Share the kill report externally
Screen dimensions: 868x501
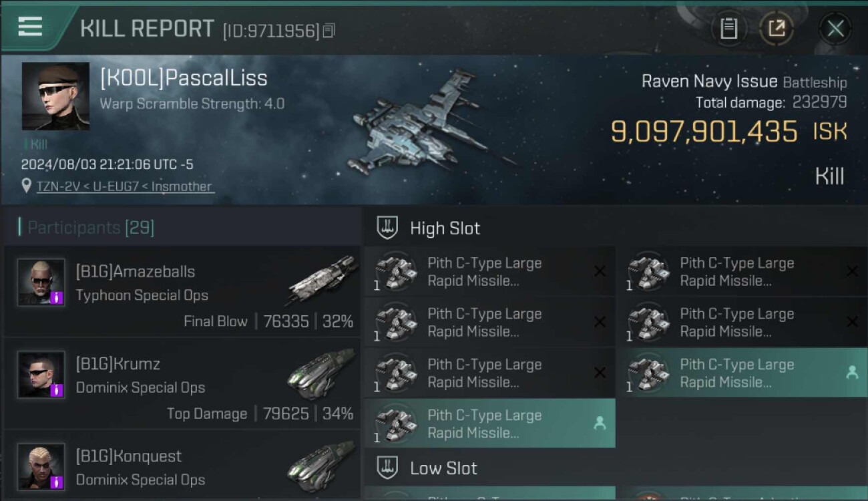777,29
